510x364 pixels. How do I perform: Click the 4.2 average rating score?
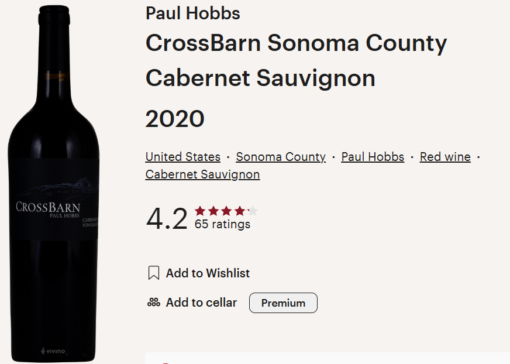point(167,219)
